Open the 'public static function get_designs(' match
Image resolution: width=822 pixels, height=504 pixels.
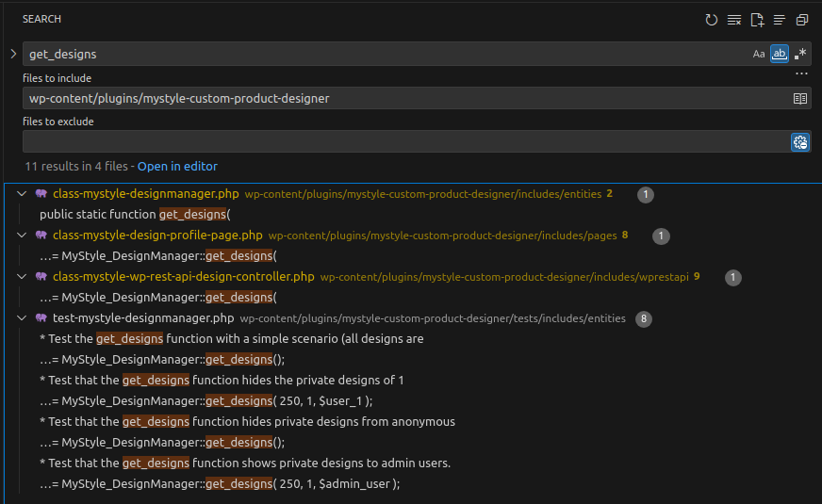pyautogui.click(x=135, y=215)
